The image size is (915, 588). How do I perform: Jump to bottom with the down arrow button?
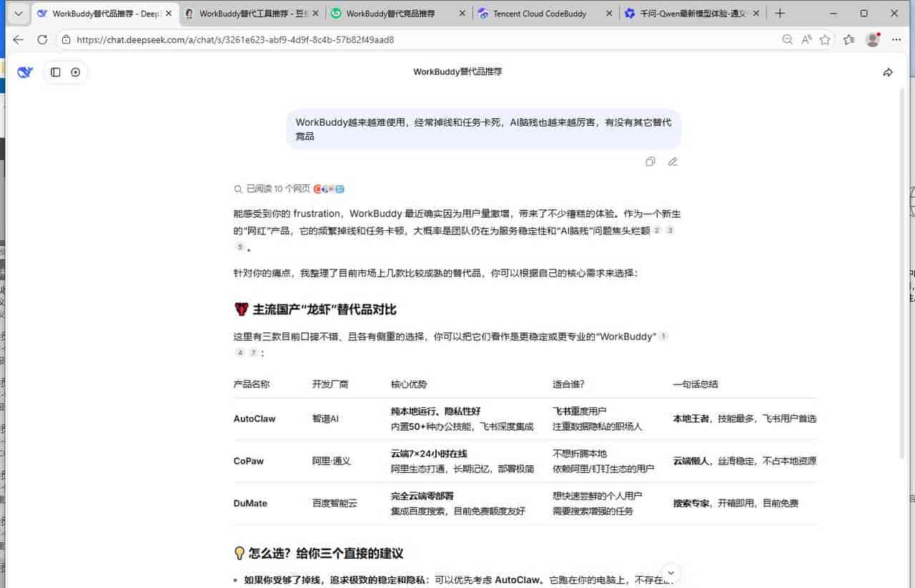671,572
